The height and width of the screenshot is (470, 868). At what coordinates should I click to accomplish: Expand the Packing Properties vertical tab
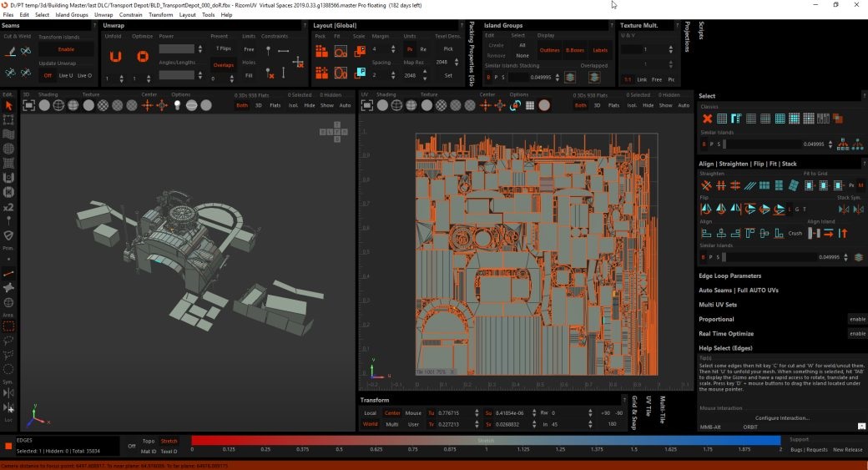pyautogui.click(x=472, y=53)
